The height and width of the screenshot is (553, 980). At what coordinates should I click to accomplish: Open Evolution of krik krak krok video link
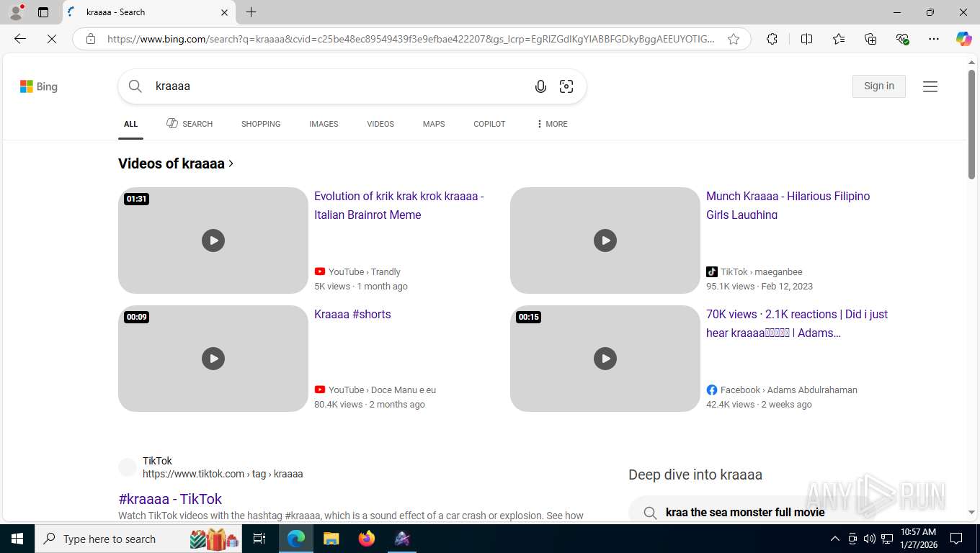399,205
